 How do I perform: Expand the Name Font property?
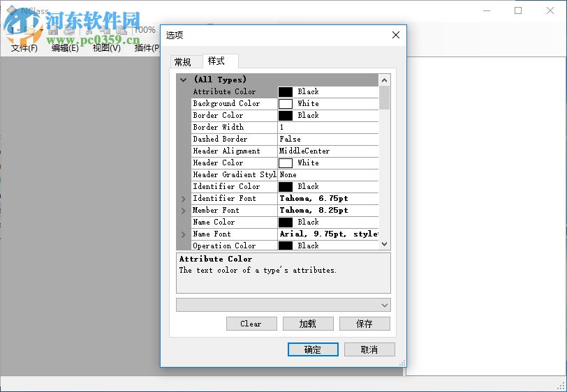184,234
